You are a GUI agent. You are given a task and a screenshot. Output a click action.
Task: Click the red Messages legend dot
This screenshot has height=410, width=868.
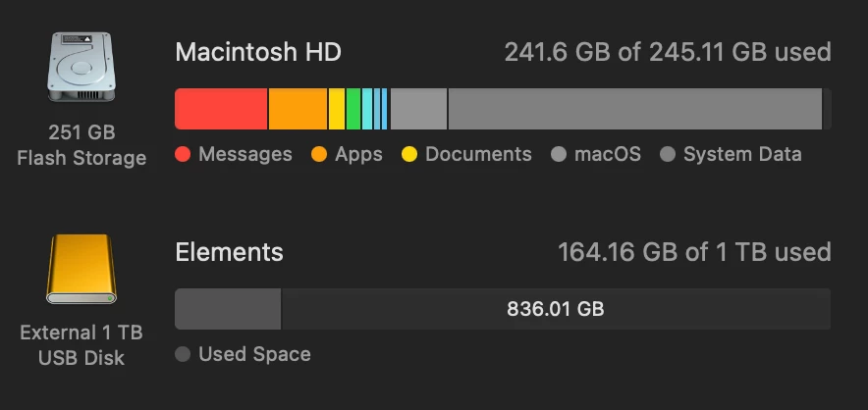(183, 154)
